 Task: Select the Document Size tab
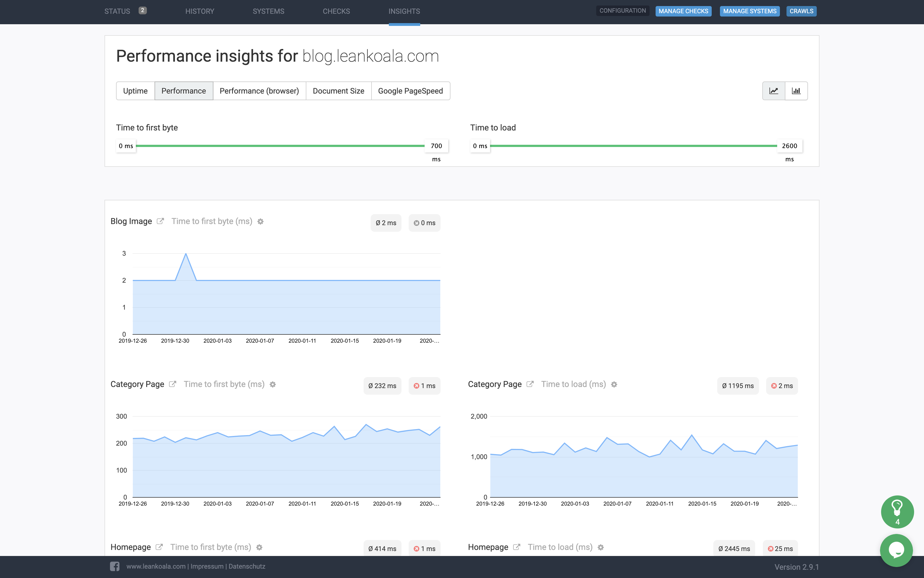pos(338,91)
